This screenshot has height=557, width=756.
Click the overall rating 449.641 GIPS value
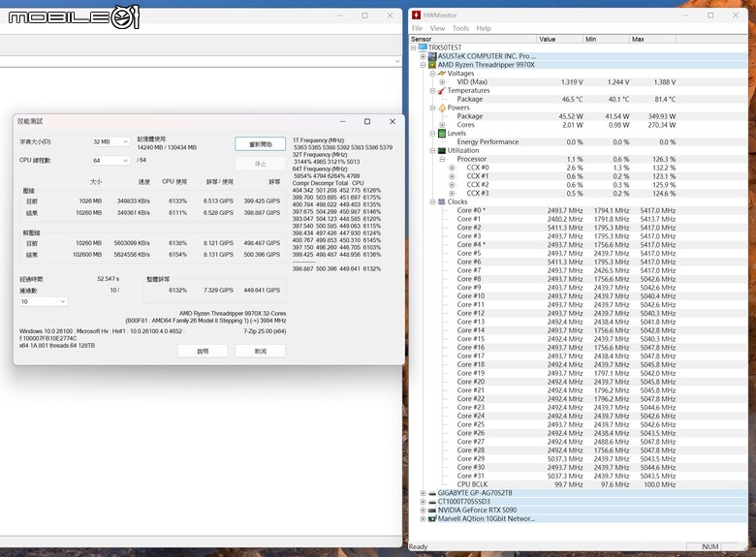pos(262,290)
